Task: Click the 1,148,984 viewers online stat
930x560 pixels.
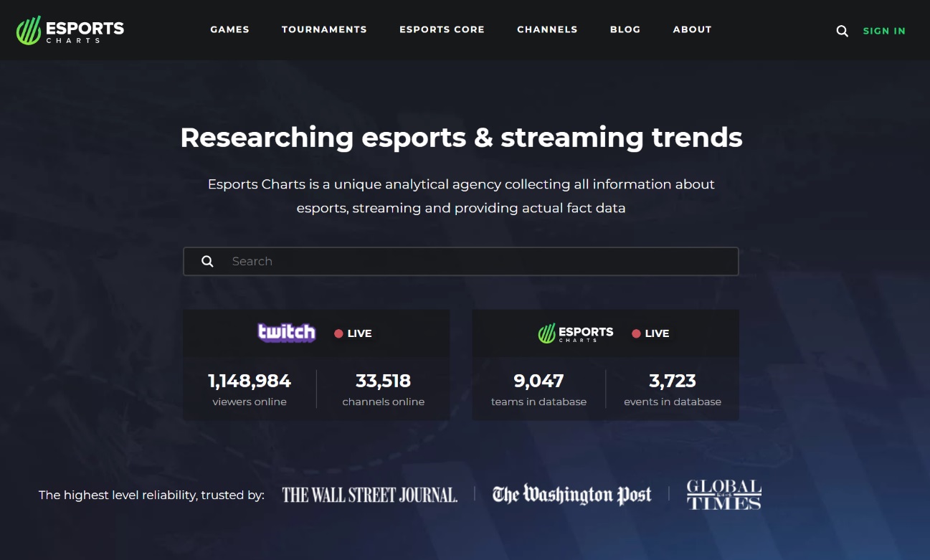Action: click(x=250, y=389)
